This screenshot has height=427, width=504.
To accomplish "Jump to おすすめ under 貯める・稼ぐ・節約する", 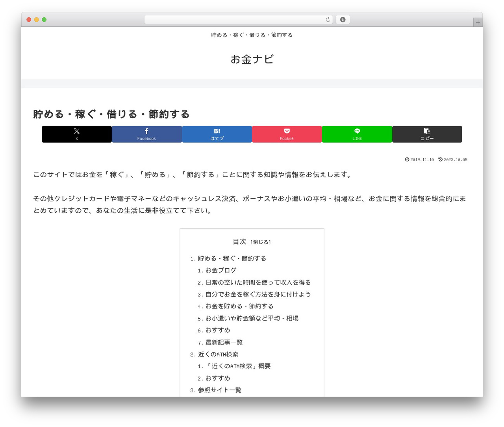I will click(218, 330).
